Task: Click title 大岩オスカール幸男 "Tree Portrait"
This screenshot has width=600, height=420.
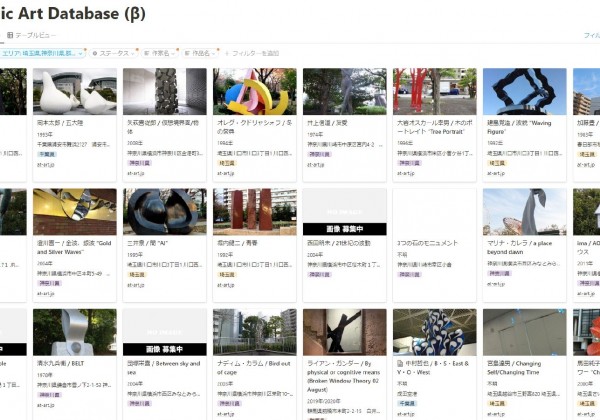Action: (435, 127)
